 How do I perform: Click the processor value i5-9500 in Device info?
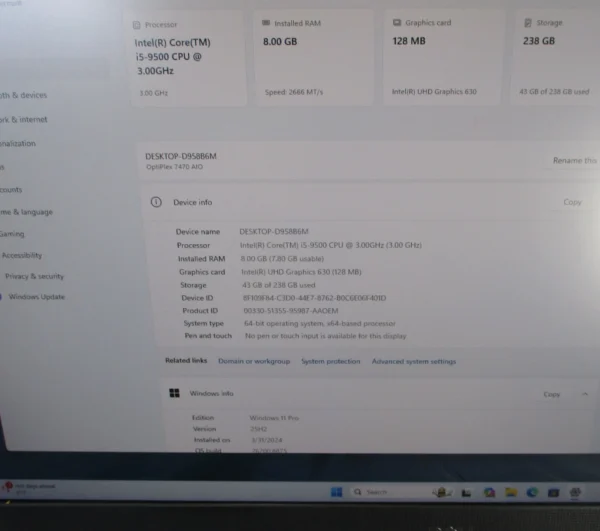(x=331, y=245)
